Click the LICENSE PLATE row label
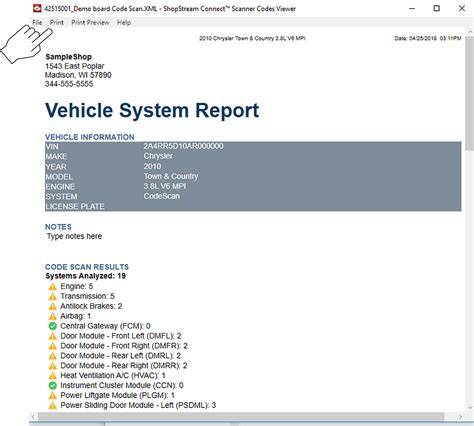 75,206
